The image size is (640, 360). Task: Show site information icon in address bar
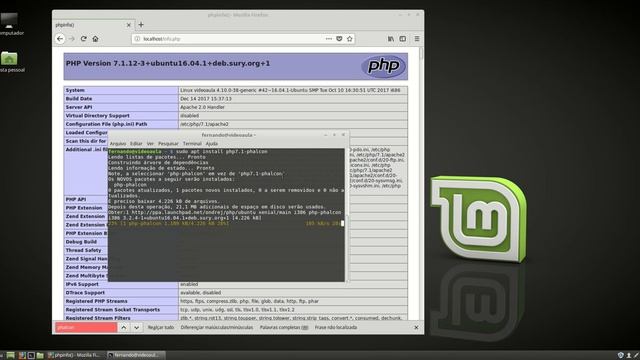tap(138, 39)
